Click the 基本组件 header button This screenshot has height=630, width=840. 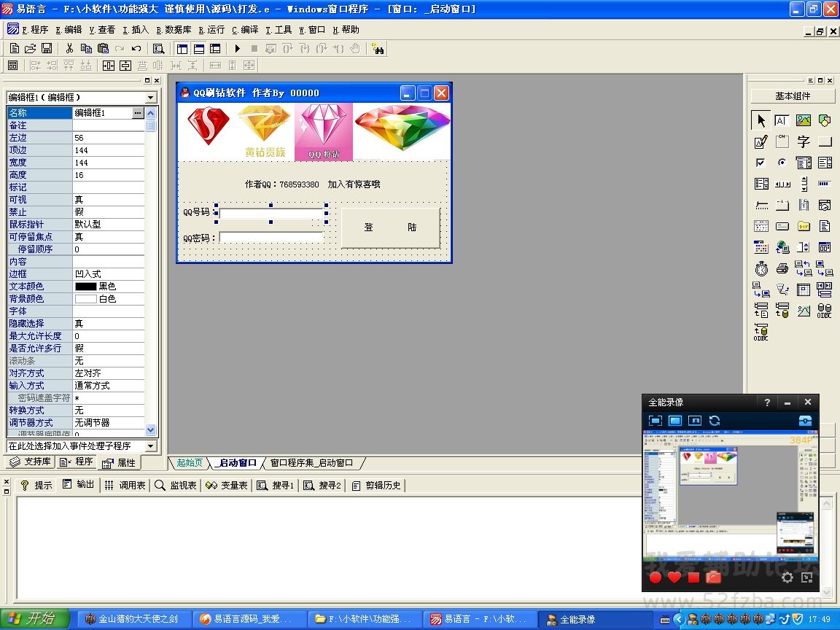pyautogui.click(x=793, y=96)
